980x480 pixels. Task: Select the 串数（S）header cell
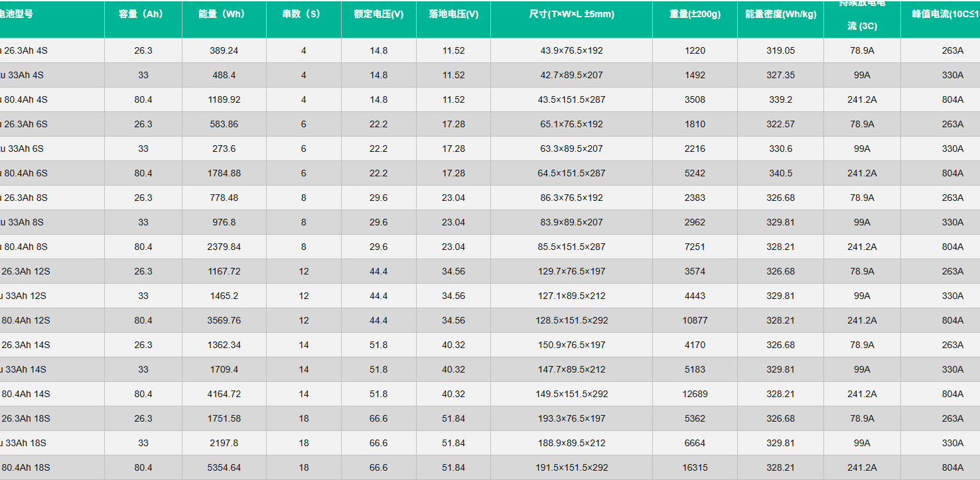tap(303, 14)
